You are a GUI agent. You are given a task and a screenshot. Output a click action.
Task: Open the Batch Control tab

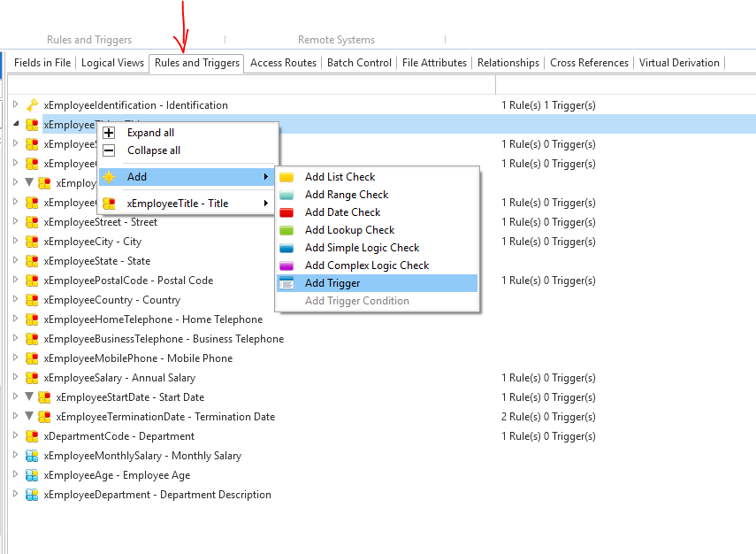[359, 63]
